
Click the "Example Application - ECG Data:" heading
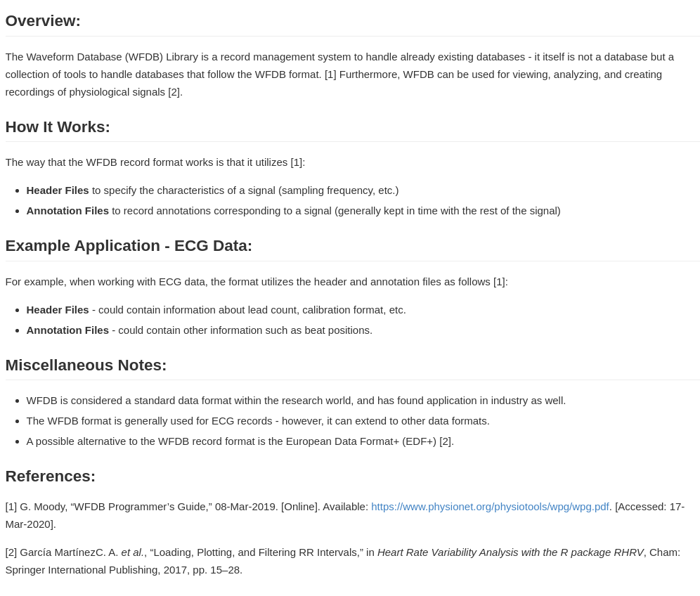tap(129, 246)
